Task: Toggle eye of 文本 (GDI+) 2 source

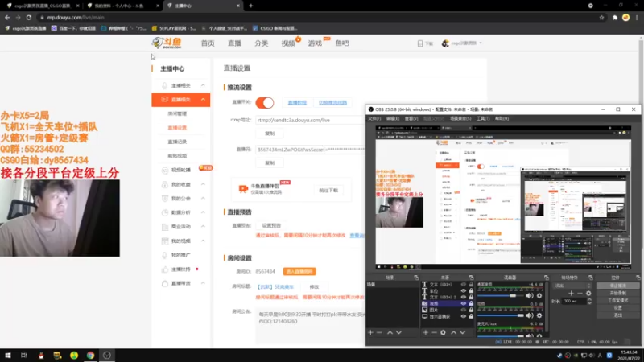Action: 464,297
